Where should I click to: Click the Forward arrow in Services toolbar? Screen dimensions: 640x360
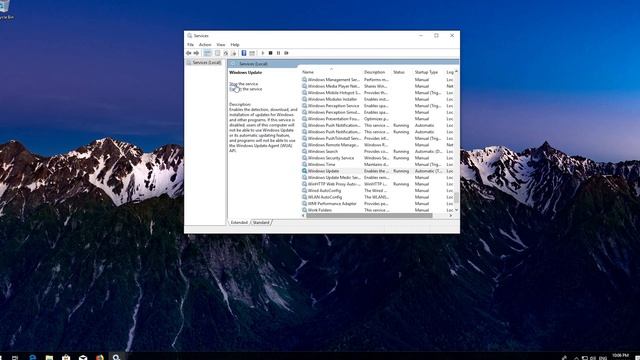196,53
